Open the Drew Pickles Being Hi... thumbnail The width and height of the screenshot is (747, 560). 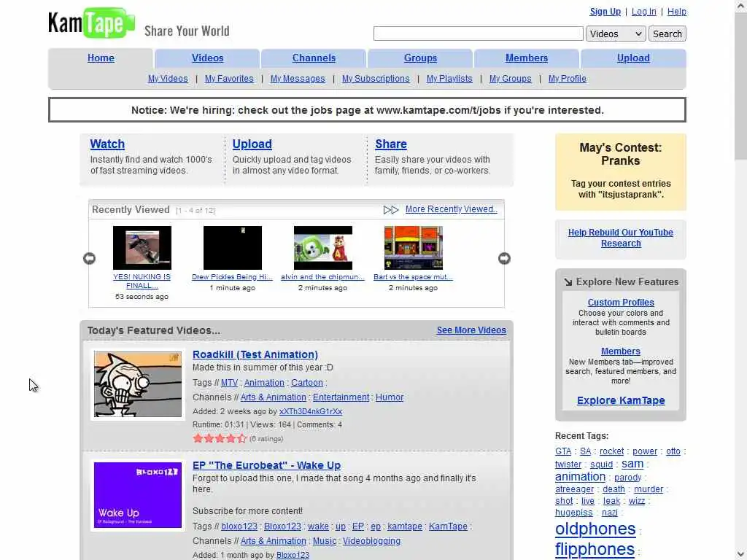(x=233, y=248)
